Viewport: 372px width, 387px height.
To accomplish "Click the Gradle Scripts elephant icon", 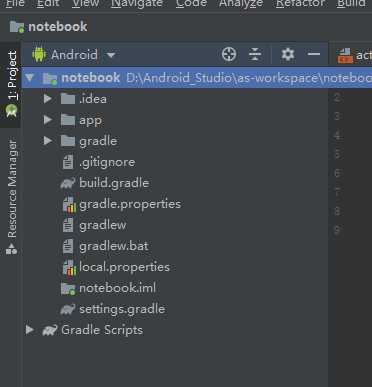I will click(x=50, y=330).
